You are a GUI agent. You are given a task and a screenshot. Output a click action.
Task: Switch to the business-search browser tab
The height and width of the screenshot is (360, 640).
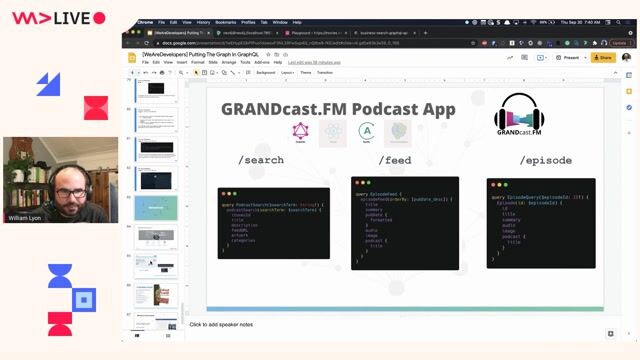click(x=384, y=33)
